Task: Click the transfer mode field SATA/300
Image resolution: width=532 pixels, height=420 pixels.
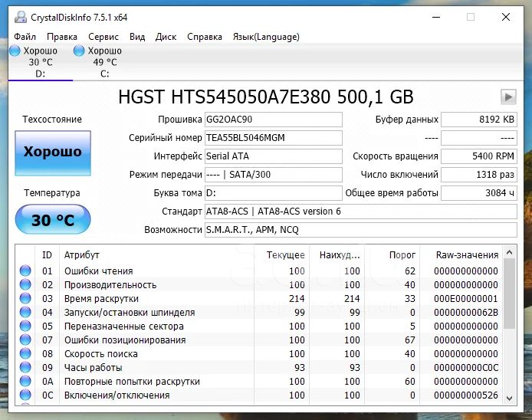Action: [x=274, y=175]
